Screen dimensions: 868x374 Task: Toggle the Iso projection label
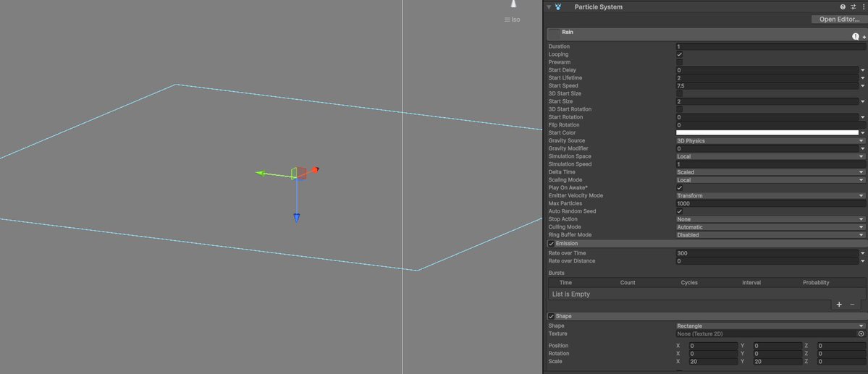click(512, 20)
